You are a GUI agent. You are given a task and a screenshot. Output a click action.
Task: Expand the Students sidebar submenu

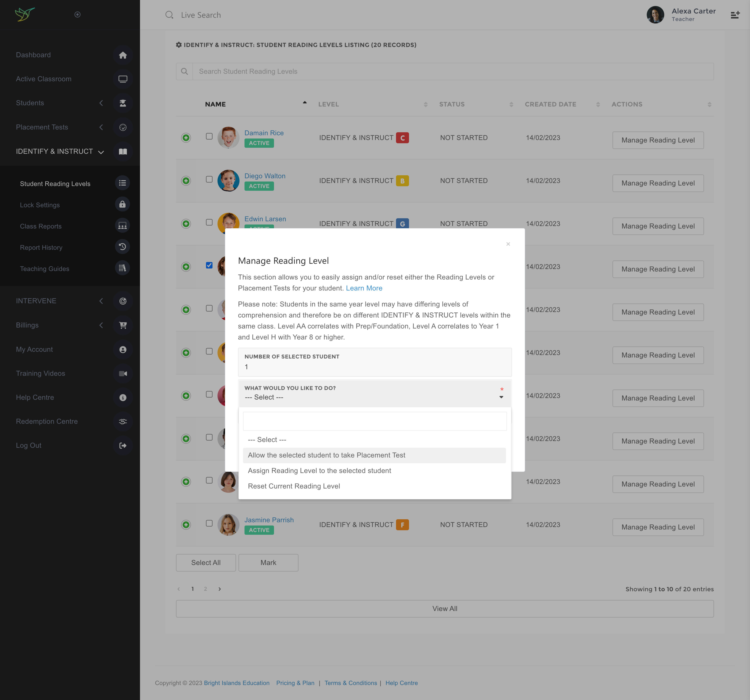(101, 103)
